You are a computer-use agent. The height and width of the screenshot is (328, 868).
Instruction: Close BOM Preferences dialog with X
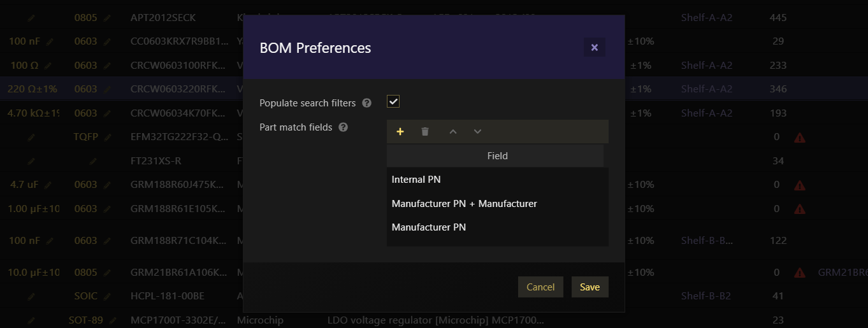595,47
